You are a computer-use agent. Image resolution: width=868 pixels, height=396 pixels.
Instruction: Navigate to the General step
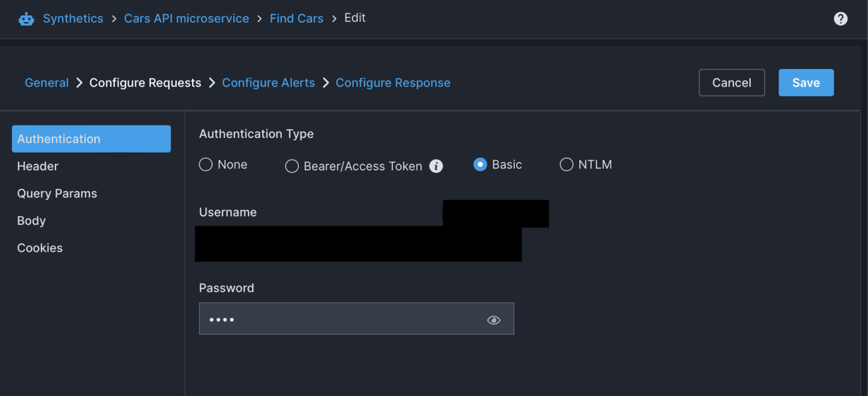(46, 83)
